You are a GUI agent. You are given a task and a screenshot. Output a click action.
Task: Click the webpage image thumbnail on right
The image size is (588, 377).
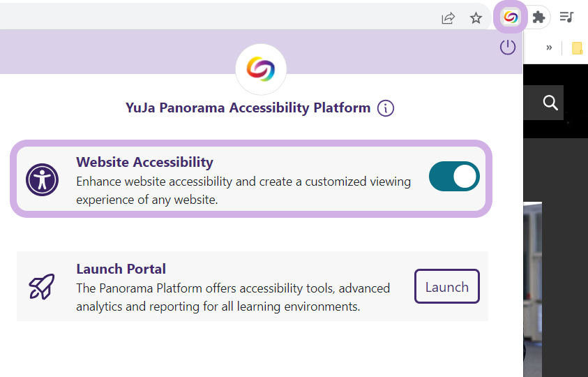click(532, 289)
